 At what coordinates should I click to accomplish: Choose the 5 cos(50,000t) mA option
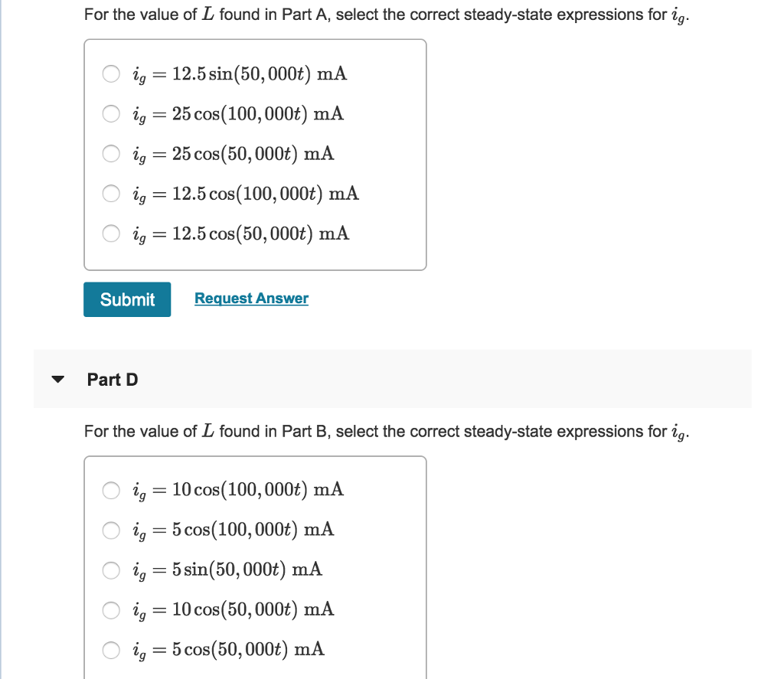click(x=111, y=651)
